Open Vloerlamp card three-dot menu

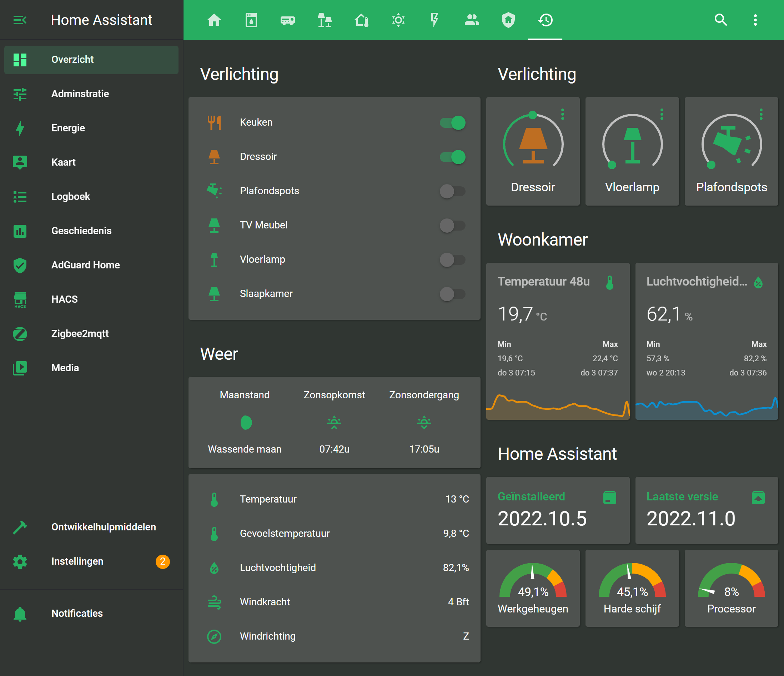[x=662, y=114]
